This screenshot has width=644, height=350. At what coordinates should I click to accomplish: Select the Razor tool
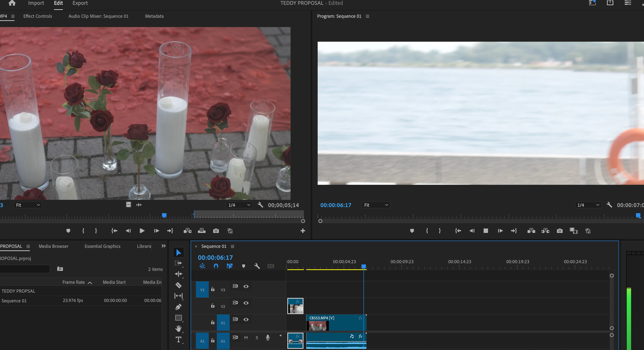point(178,285)
